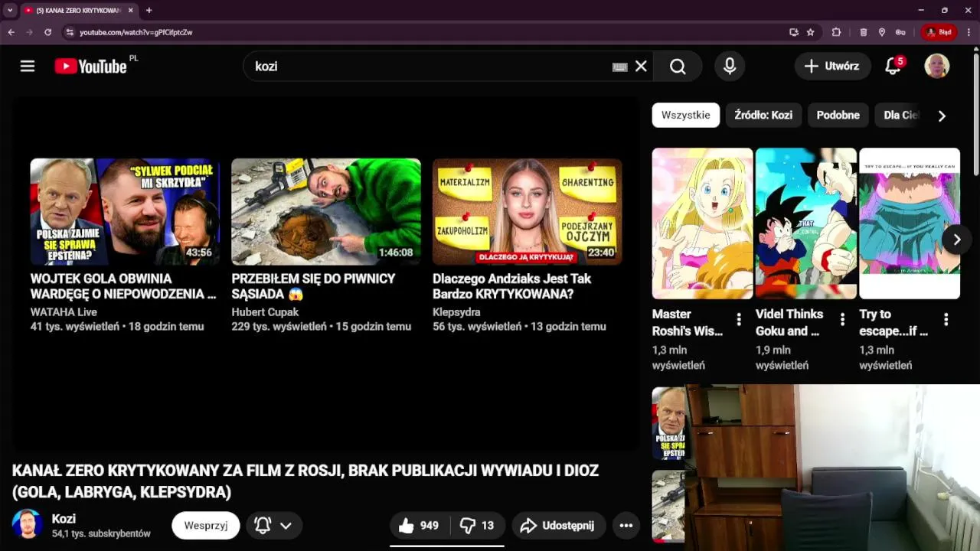Open the Klepsydra channel link
The width and height of the screenshot is (980, 551).
click(456, 312)
